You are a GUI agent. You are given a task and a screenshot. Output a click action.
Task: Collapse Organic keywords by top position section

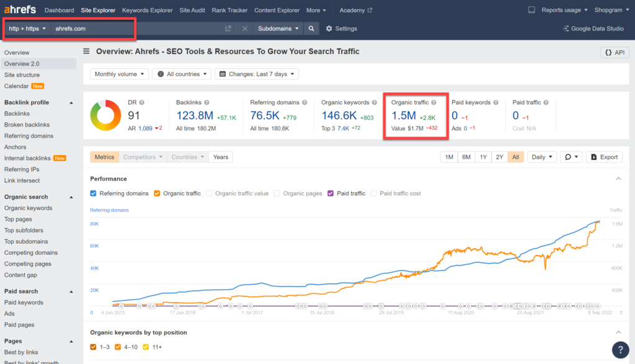point(618,332)
